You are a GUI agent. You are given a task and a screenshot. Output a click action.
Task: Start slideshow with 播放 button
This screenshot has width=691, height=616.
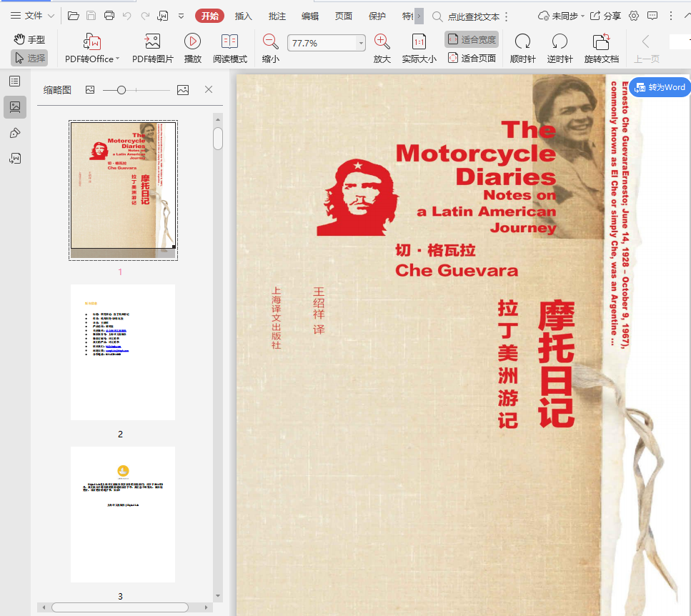tap(192, 42)
